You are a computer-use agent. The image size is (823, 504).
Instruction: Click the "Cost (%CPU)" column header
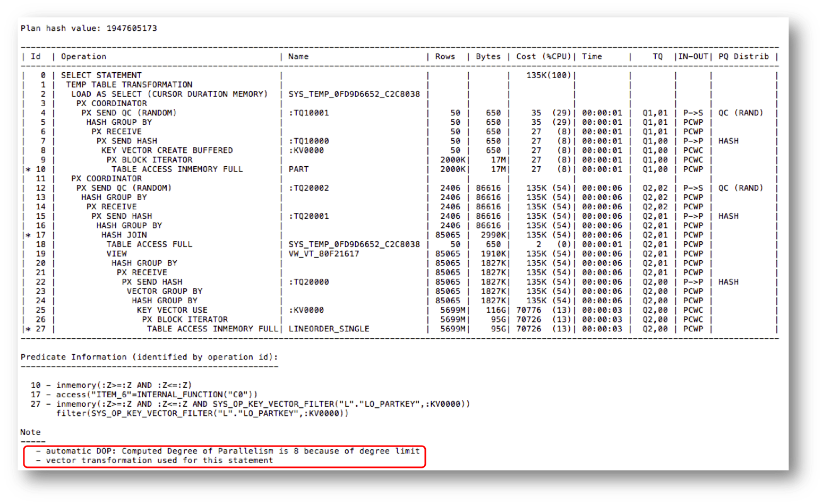pyautogui.click(x=544, y=56)
